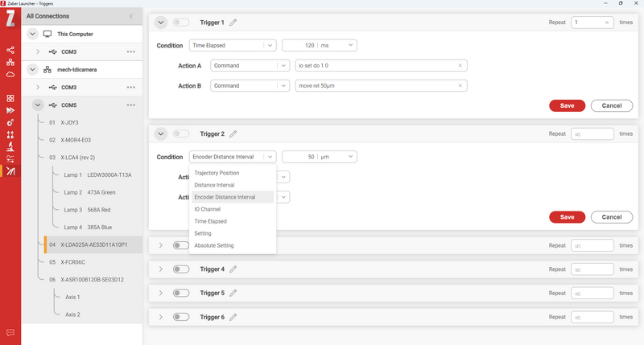The width and height of the screenshot is (644, 345).
Task: Click the pencil to rename Trigger 2
Action: pyautogui.click(x=233, y=133)
